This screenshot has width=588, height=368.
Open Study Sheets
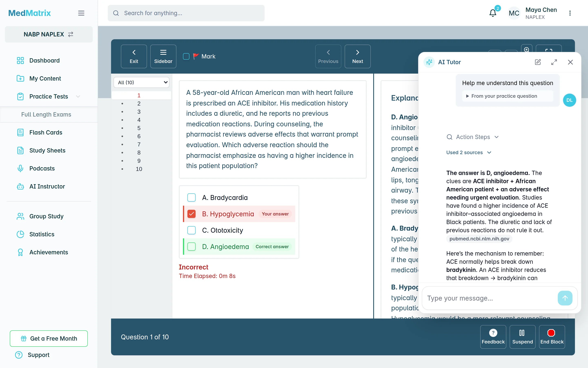click(47, 150)
